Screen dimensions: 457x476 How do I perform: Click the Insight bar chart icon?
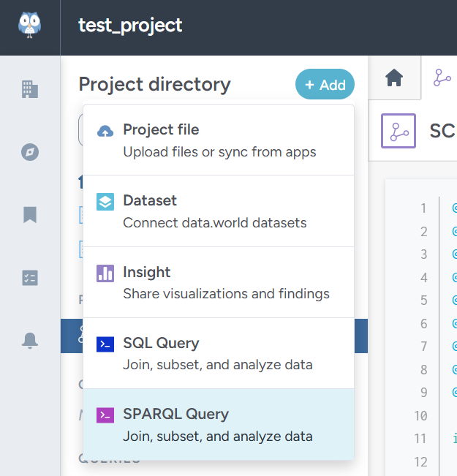(x=105, y=273)
